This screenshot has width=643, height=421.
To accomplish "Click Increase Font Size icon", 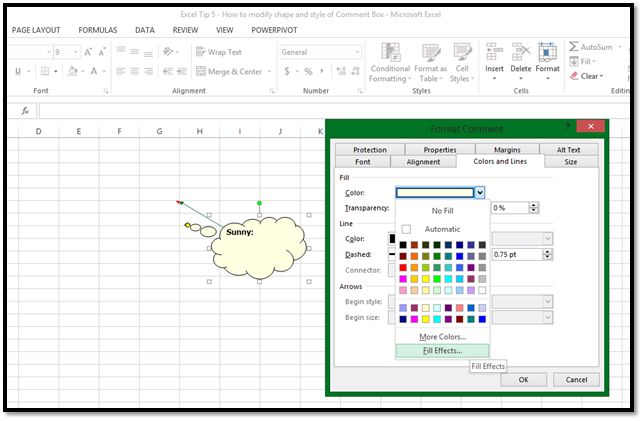I will pos(88,52).
